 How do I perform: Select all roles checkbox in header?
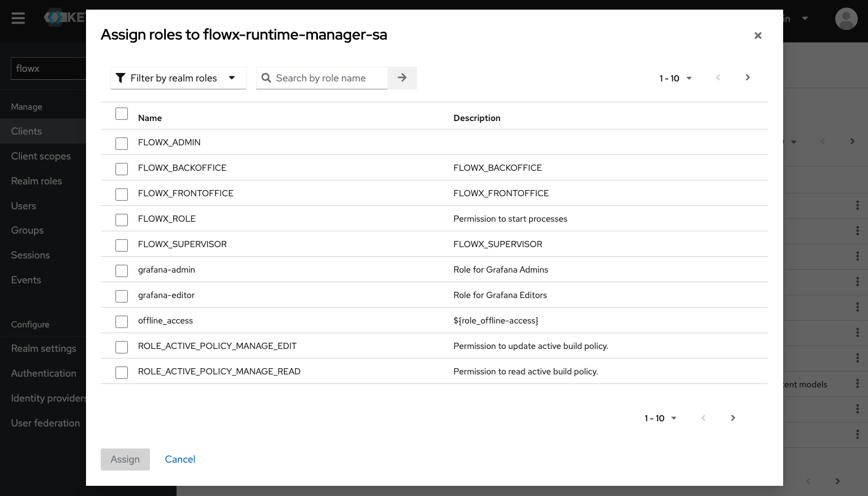(x=122, y=114)
